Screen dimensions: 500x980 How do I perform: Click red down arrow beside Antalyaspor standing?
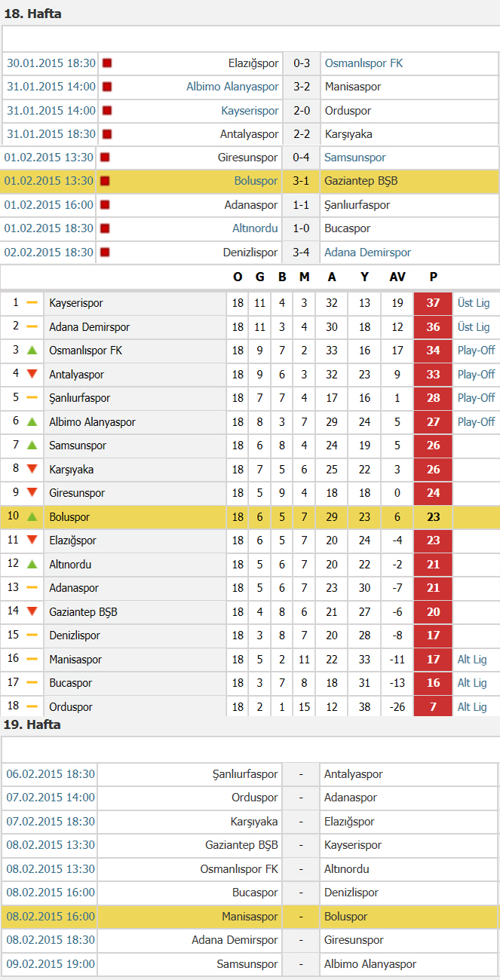coord(32,375)
